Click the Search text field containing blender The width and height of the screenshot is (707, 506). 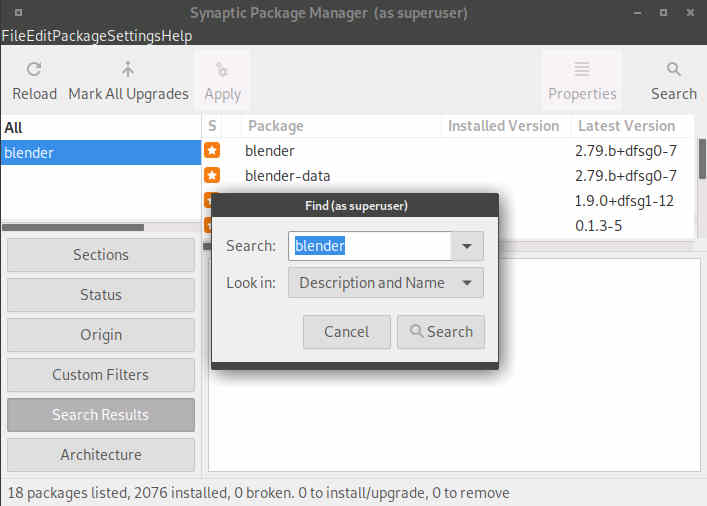[369, 246]
